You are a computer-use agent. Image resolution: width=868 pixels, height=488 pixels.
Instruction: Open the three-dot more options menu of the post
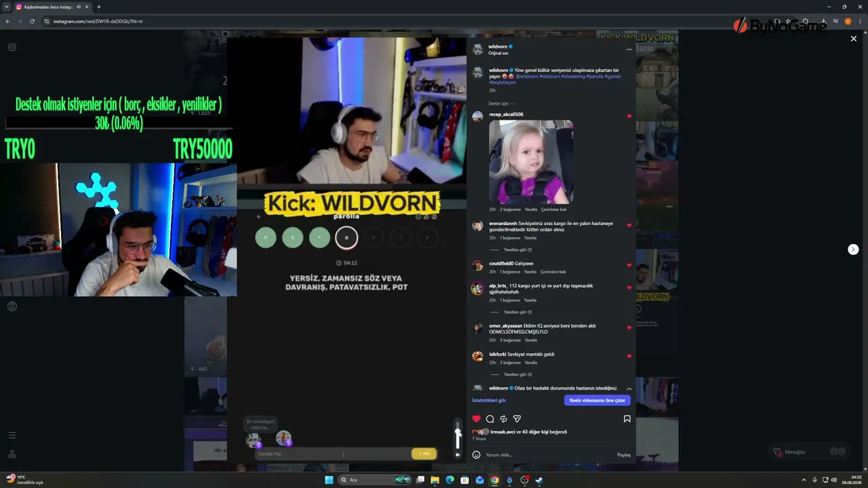(x=629, y=49)
